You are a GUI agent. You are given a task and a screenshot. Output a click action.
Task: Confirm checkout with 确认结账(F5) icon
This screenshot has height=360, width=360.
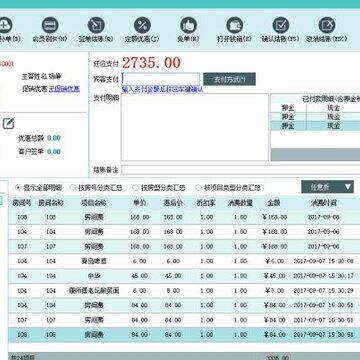281,25
